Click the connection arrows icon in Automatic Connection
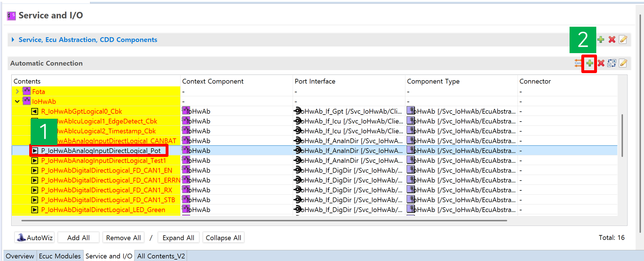644x261 pixels. coord(578,63)
